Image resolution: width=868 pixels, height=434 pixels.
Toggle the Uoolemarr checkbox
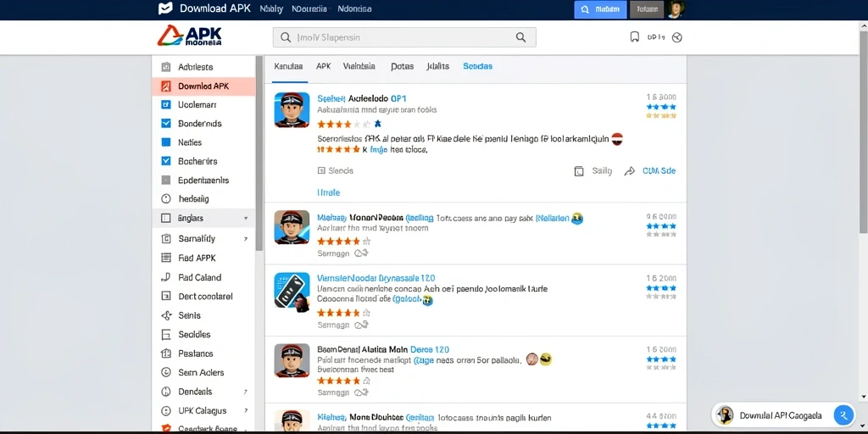(165, 104)
